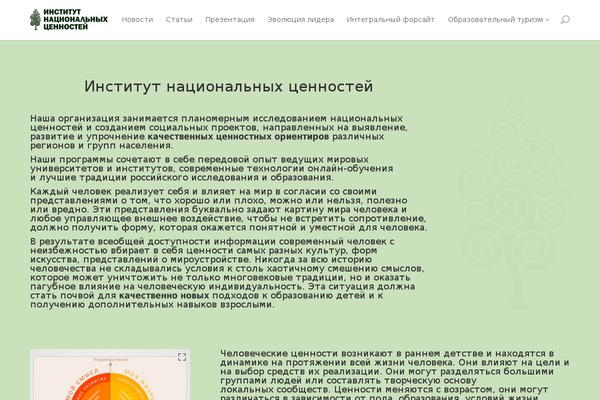This screenshot has width=600, height=400.
Task: Open the Новости menu item
Action: click(137, 20)
